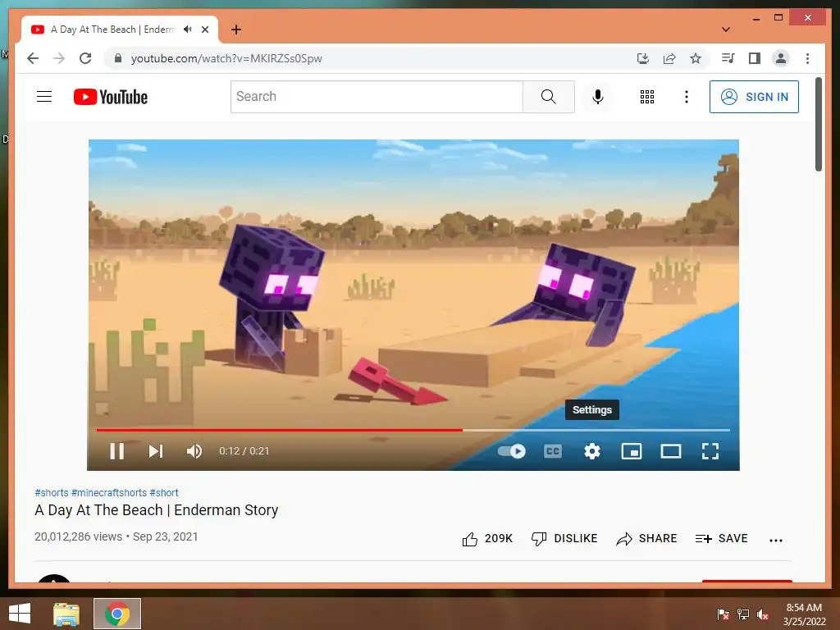Open Chrome media controls icon
The height and width of the screenshot is (630, 840).
(728, 58)
